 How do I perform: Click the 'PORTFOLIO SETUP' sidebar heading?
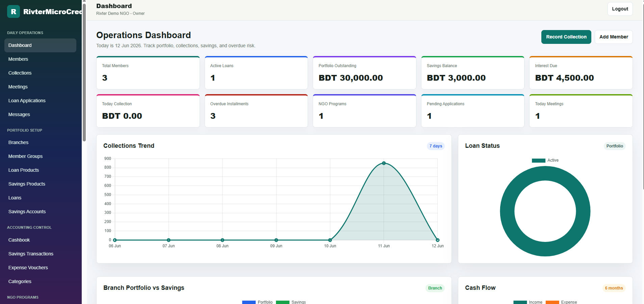tap(25, 130)
